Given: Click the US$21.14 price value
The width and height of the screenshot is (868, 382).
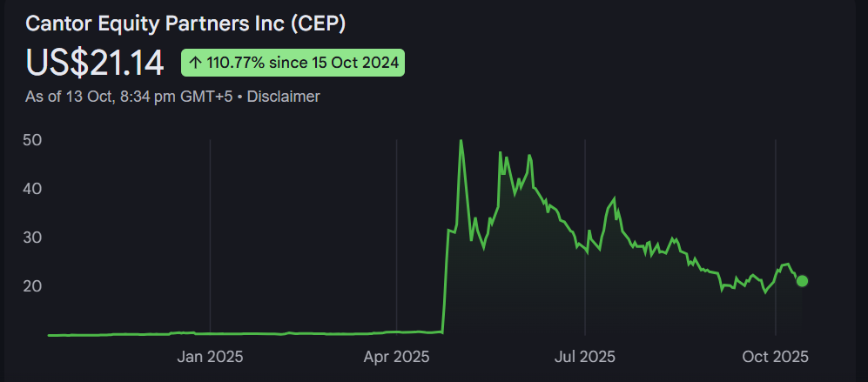Looking at the screenshot, I should click(95, 63).
